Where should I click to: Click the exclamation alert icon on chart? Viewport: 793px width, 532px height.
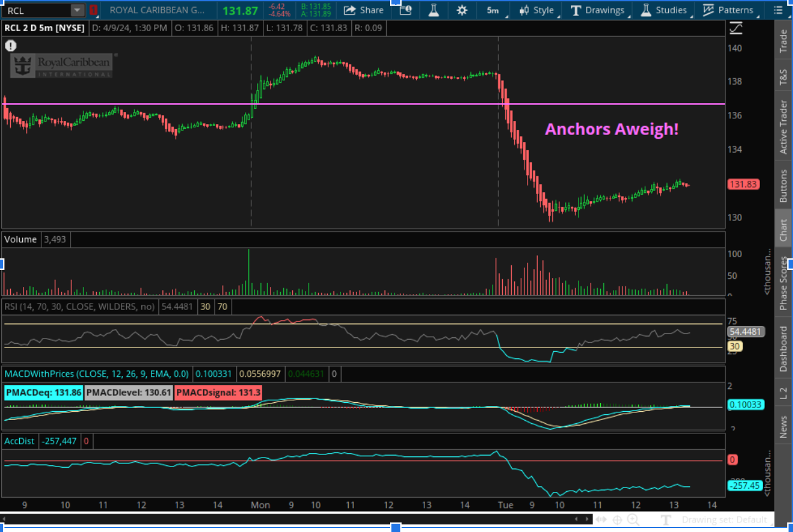[11, 46]
